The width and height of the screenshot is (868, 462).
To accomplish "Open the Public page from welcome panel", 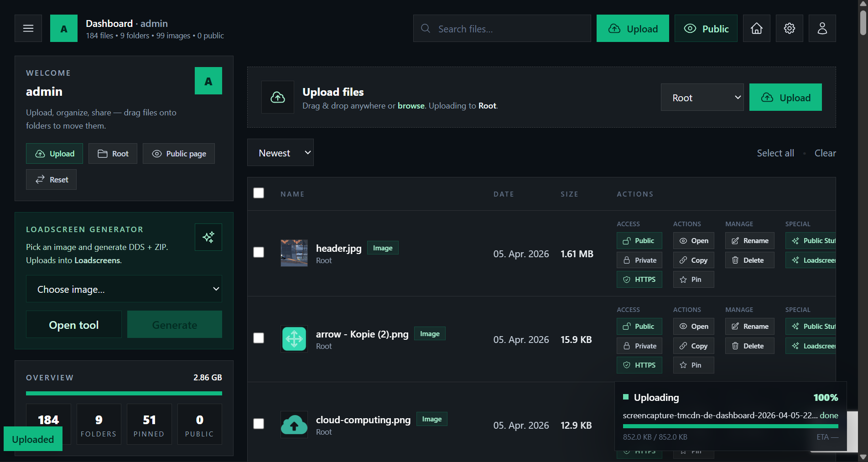I will (x=179, y=154).
